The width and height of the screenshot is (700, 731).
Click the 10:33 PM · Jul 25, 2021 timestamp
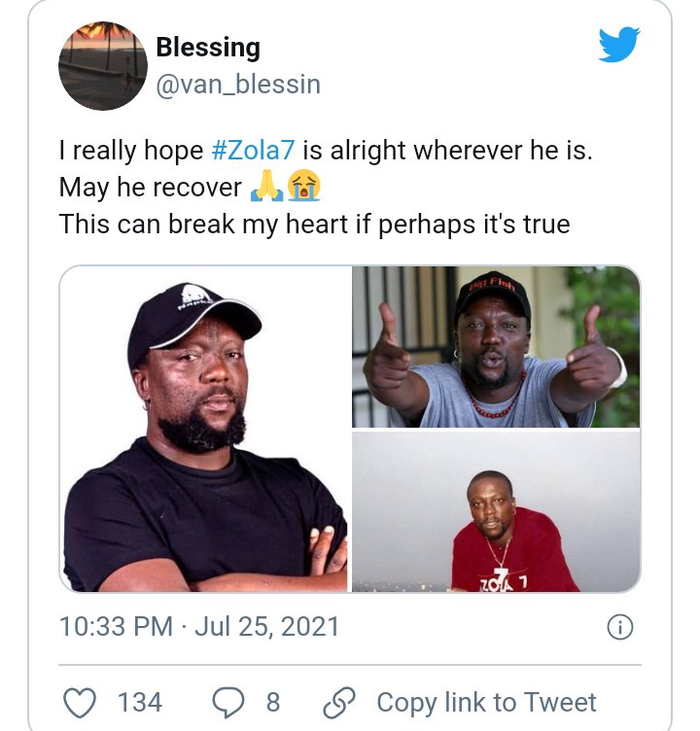[199, 626]
